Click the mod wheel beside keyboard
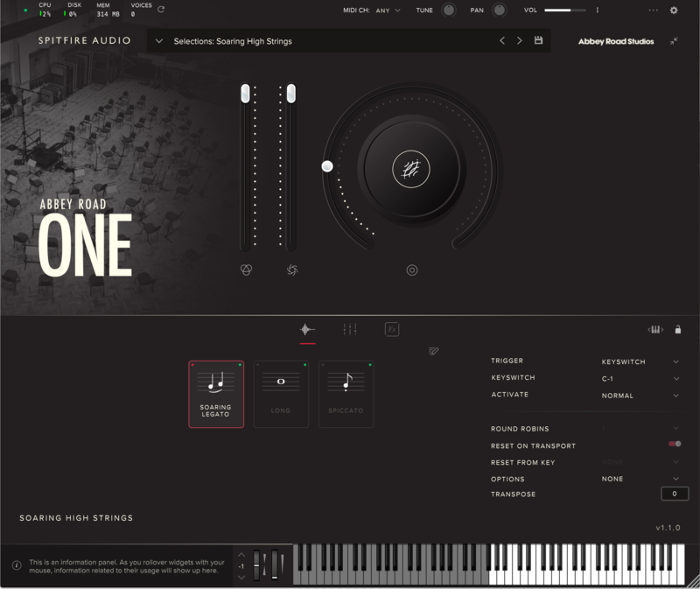This screenshot has height=589, width=700. 275,564
